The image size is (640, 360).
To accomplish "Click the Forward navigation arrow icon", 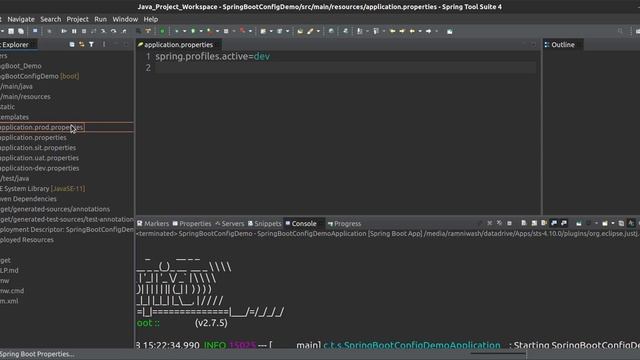I will pyautogui.click(x=429, y=31).
